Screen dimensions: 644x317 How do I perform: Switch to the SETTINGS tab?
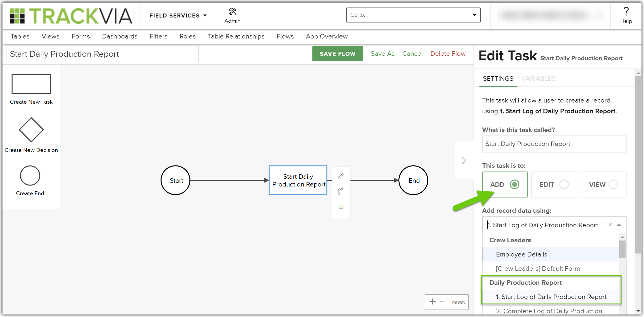point(498,78)
